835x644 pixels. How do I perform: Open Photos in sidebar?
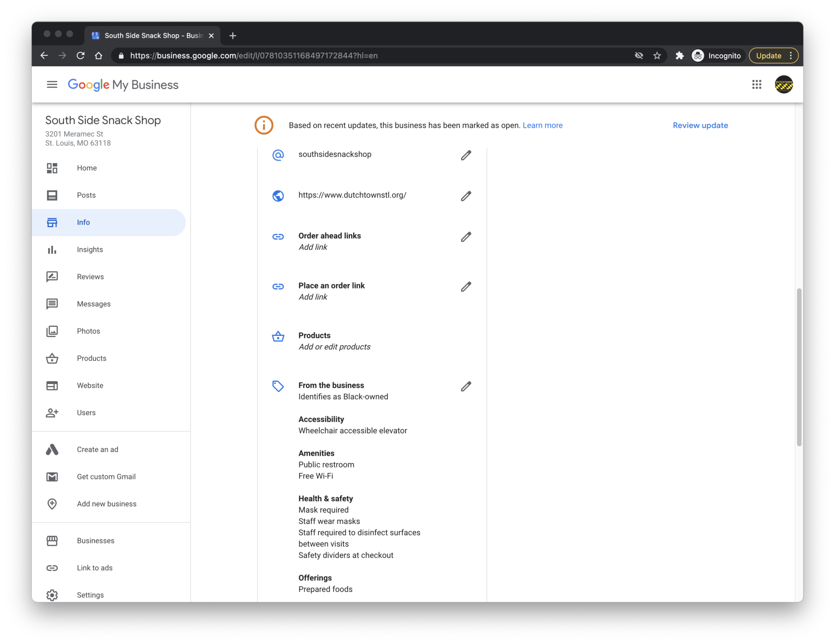(109, 331)
